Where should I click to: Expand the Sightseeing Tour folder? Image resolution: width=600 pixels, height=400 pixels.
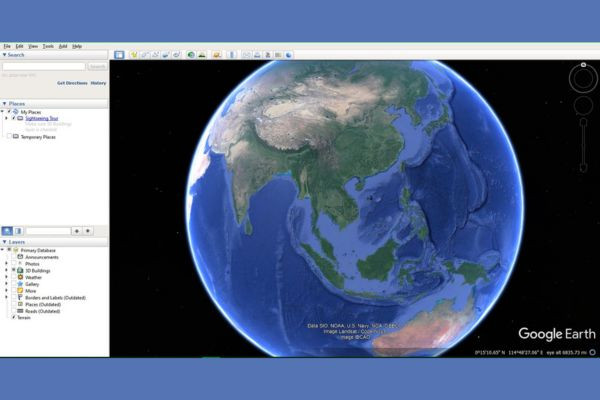7,118
